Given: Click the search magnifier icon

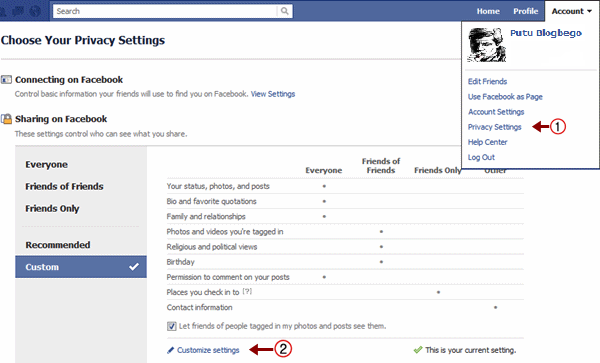Looking at the screenshot, I should pos(284,11).
